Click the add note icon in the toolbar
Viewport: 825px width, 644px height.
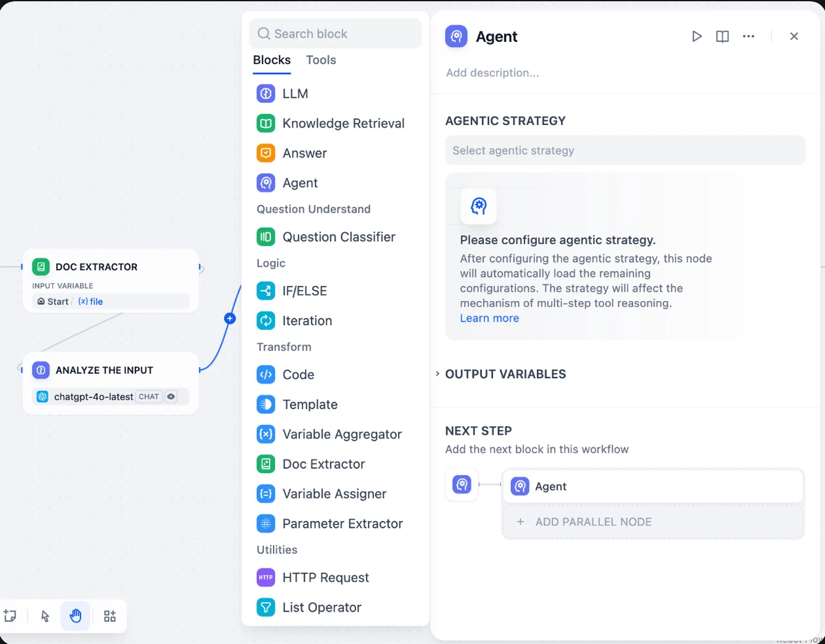(x=10, y=616)
